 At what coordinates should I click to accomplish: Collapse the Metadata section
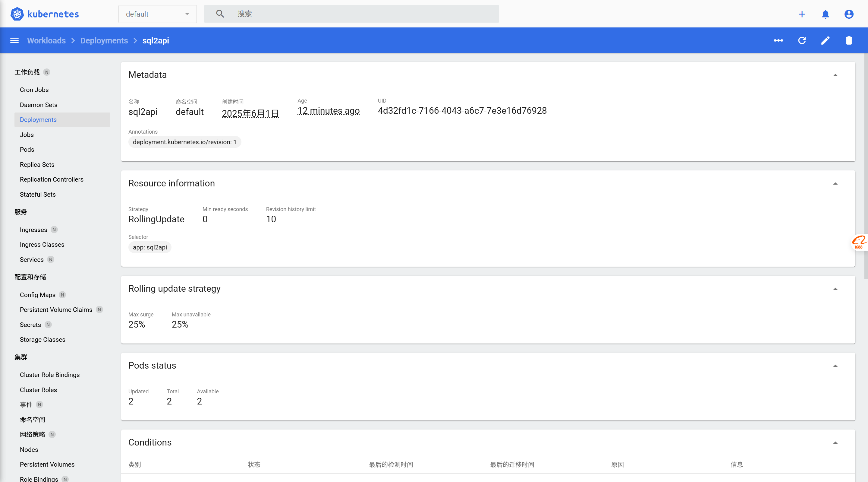click(836, 75)
